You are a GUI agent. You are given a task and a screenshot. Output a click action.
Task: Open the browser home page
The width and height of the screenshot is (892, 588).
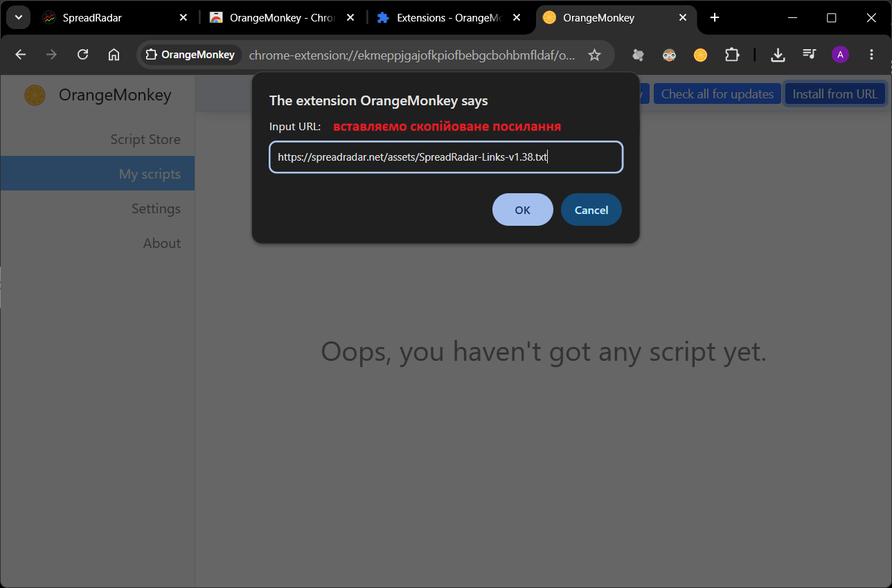[114, 55]
